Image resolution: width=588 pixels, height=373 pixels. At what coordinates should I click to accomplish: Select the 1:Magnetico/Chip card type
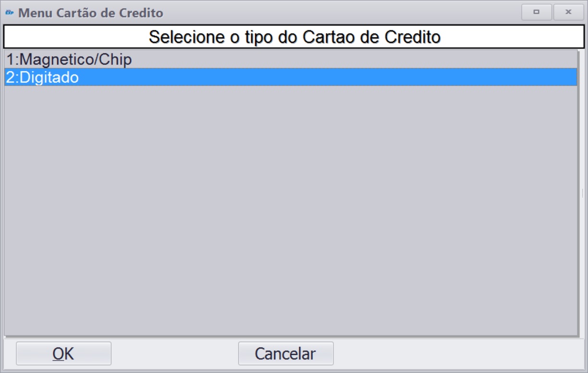tap(291, 60)
